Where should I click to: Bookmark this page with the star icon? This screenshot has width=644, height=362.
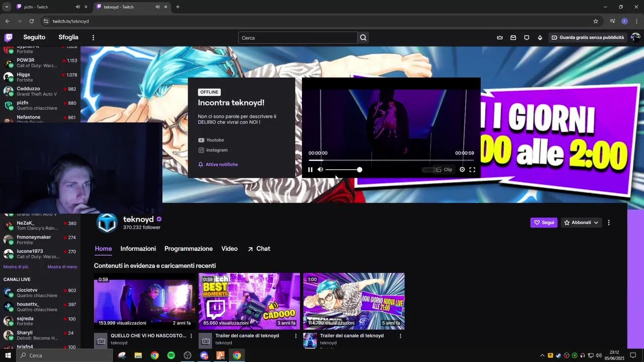click(596, 21)
